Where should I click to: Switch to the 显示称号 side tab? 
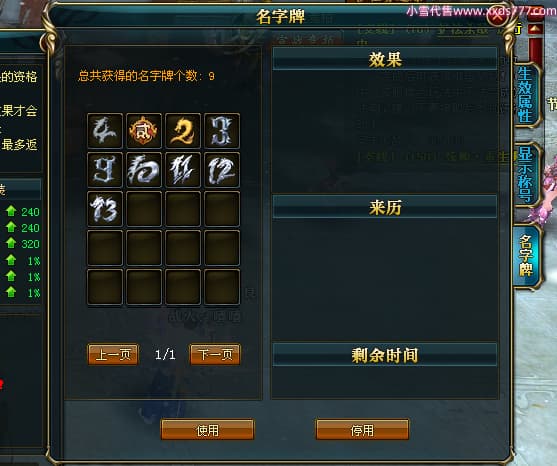(x=526, y=175)
